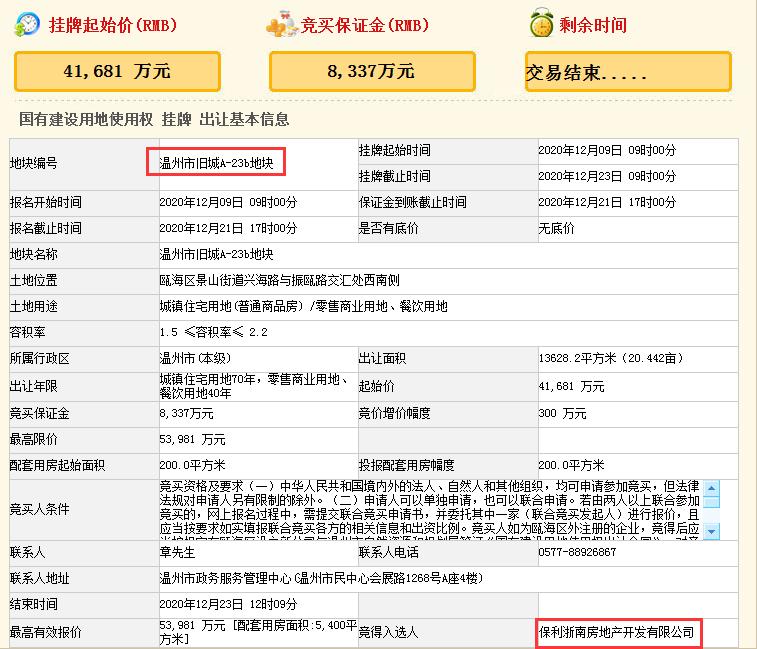Click 配套用房起始面积 value 200.0平方米
The width and height of the screenshot is (757, 649).
192,466
